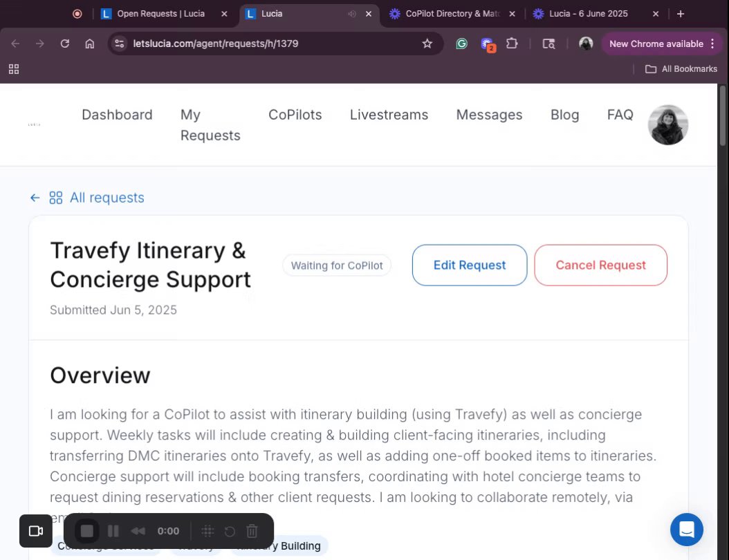
Task: Click Cancel Request button
Action: [600, 265]
